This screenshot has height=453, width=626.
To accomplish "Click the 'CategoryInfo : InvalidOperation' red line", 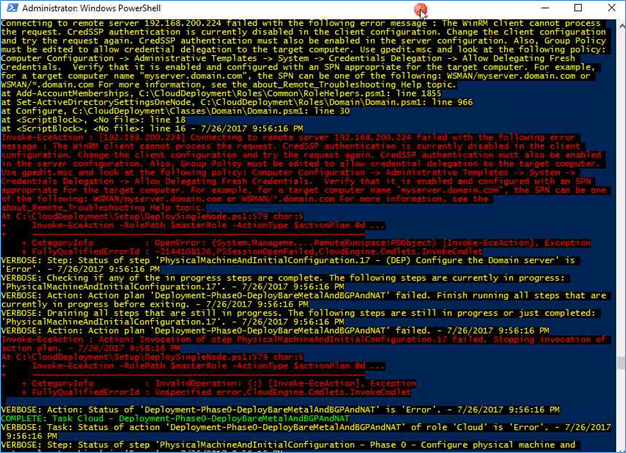I will coord(219,383).
